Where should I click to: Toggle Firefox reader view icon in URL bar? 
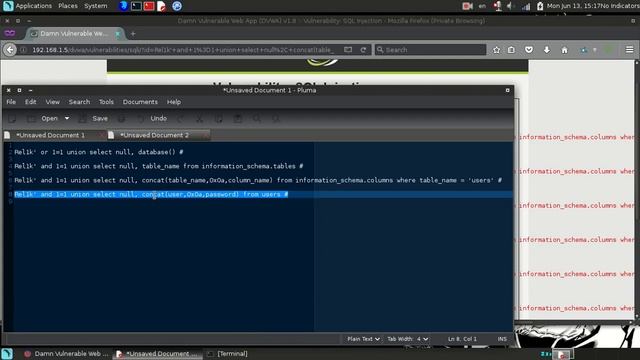(348, 50)
